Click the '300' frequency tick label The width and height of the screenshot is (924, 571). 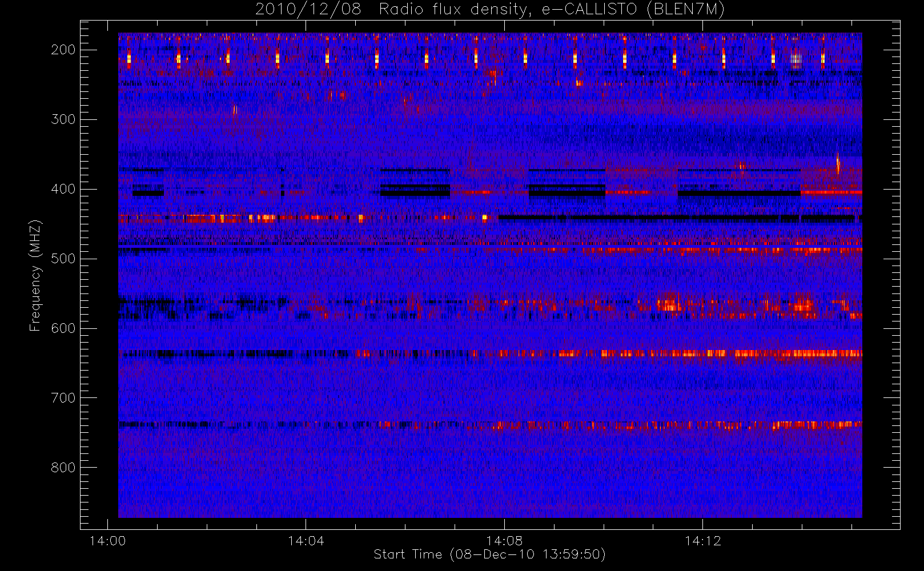point(63,119)
